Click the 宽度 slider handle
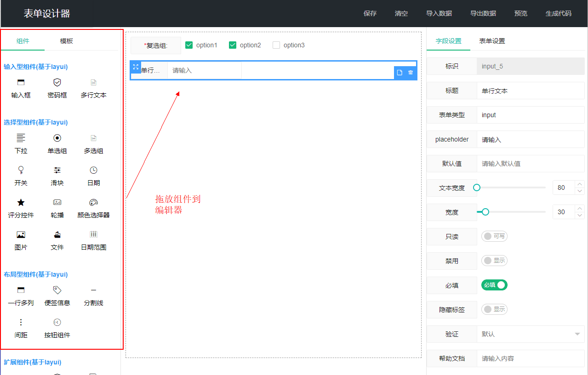The height and width of the screenshot is (375, 588). 485,212
